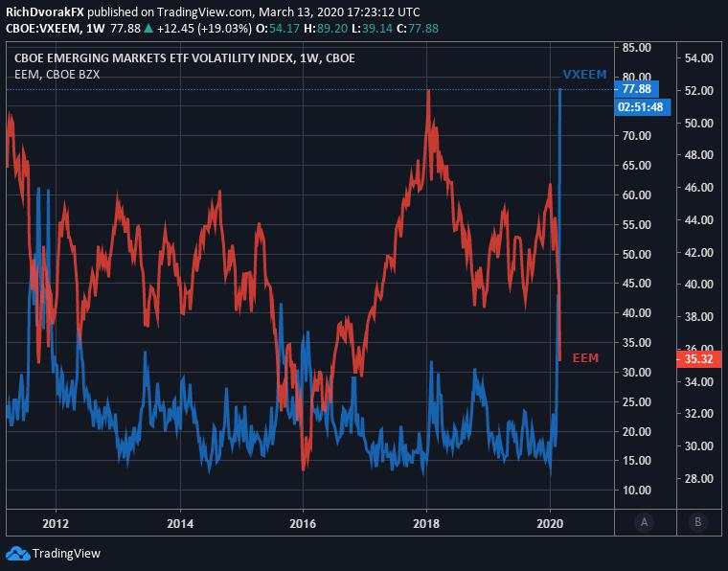Image resolution: width=728 pixels, height=571 pixels.
Task: Click the 2016 time axis label
Action: coord(303,524)
